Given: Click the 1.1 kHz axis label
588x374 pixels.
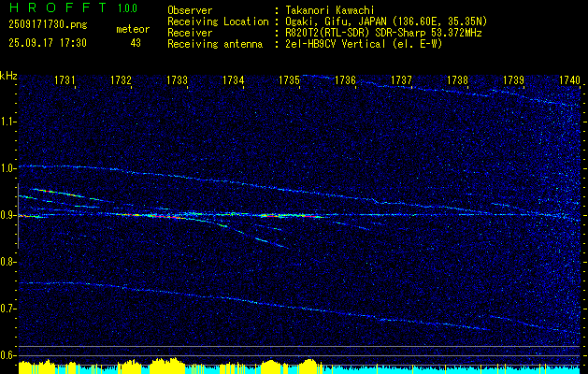Looking at the screenshot, I should point(7,122).
